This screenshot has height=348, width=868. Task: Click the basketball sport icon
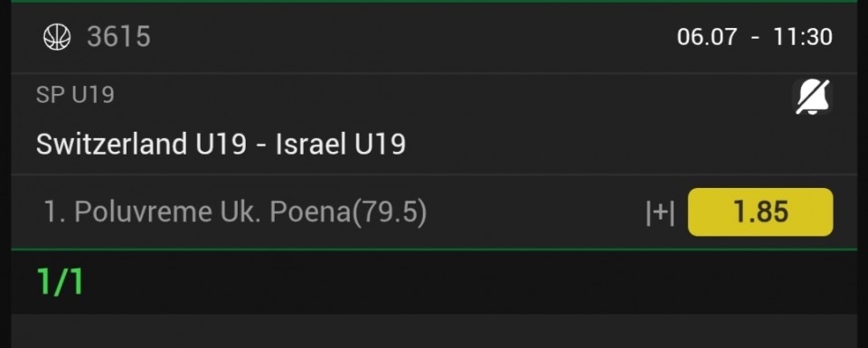[x=57, y=38]
